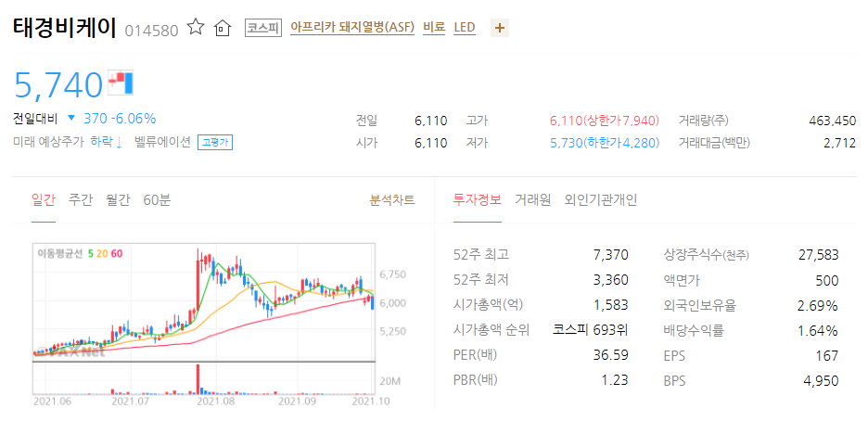Open the LED theme link
Image resolution: width=868 pixels, height=421 pixels.
(x=465, y=27)
